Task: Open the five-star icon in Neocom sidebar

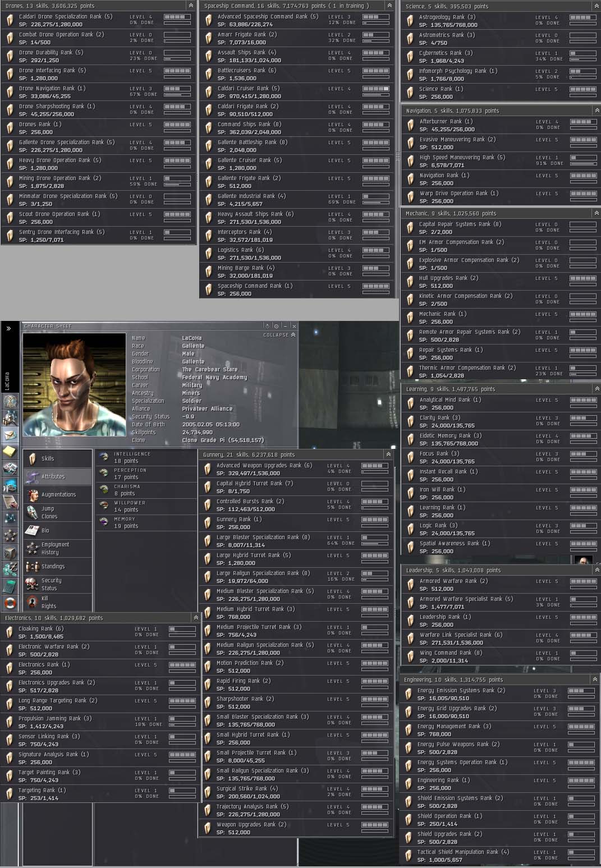Action: coord(11,535)
